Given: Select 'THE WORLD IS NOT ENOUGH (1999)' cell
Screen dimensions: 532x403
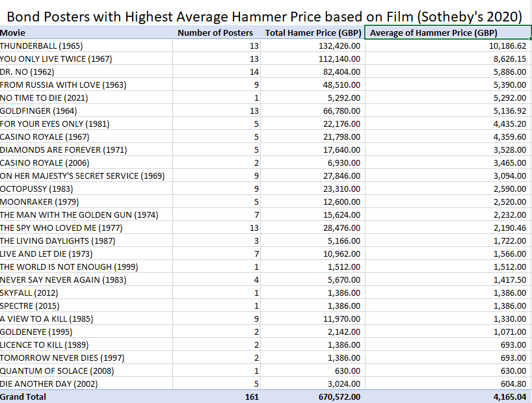Looking at the screenshot, I should point(69,267).
